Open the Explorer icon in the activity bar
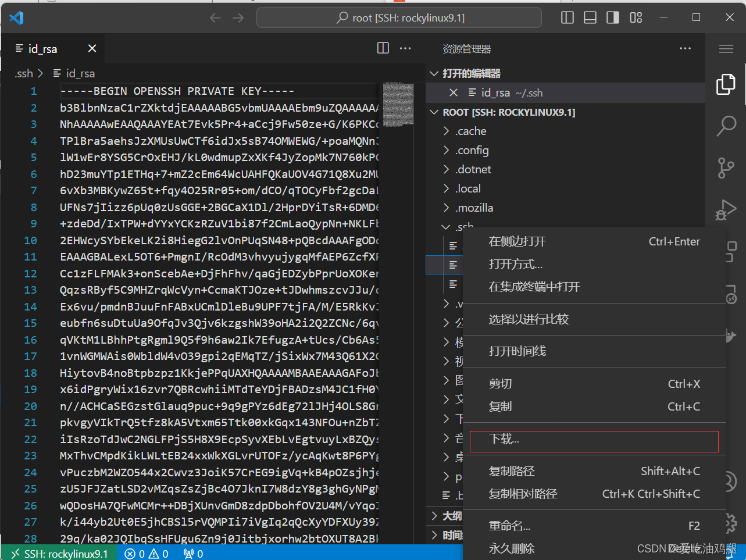The image size is (746, 560). [x=726, y=84]
